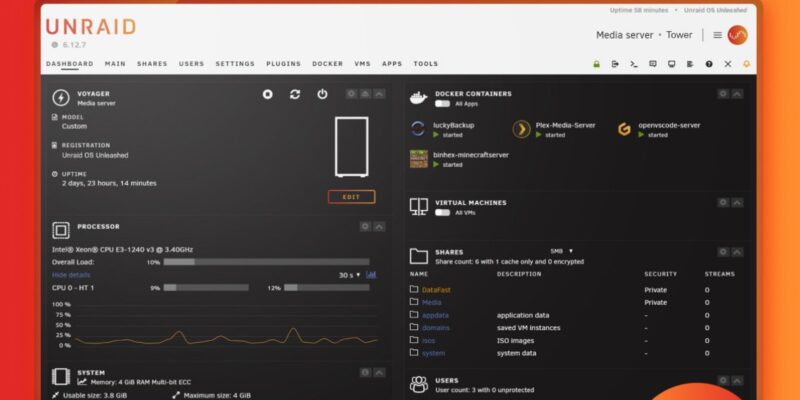Open the gear settings on Processor tile

pyautogui.click(x=365, y=227)
